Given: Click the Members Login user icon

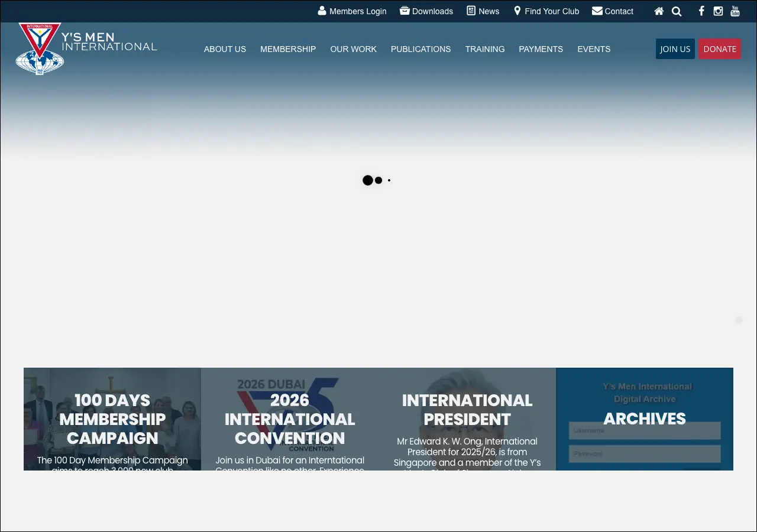Looking at the screenshot, I should 322,11.
